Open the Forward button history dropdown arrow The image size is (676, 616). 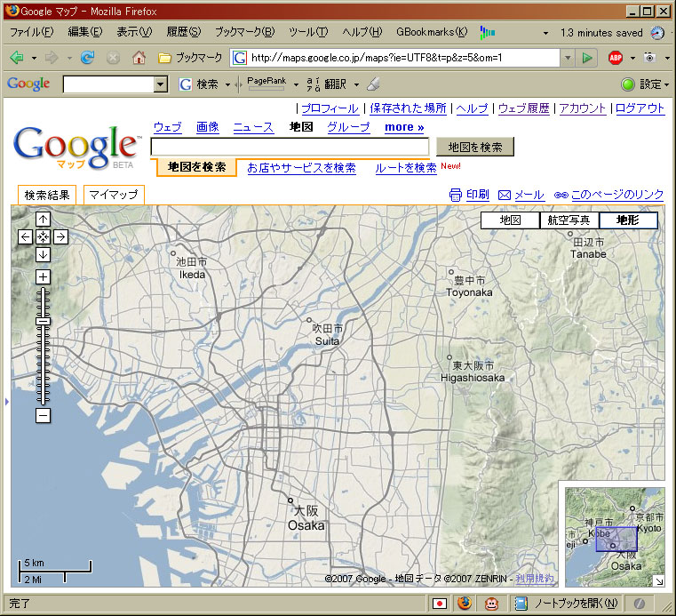pos(68,58)
